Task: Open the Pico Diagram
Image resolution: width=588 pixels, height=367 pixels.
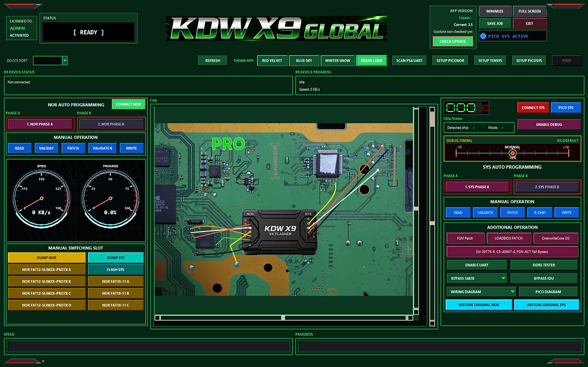Action: 548,291
